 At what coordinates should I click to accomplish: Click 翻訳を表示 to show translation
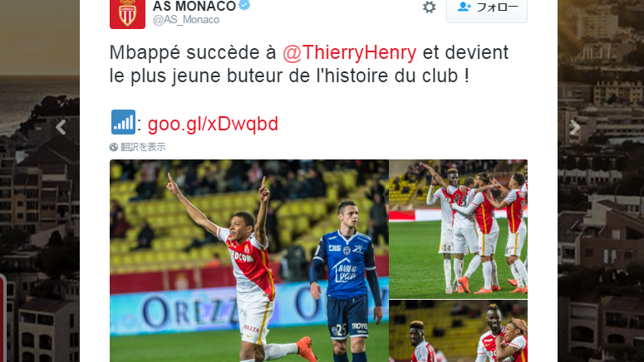click(x=143, y=147)
